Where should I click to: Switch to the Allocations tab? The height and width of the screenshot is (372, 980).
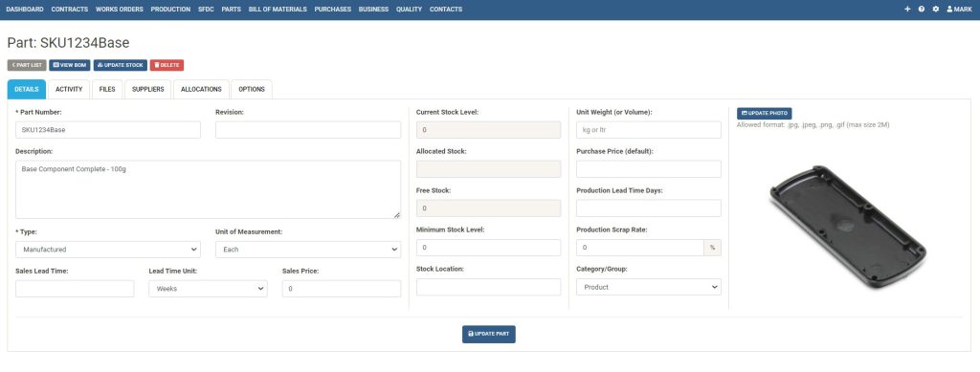pos(201,89)
